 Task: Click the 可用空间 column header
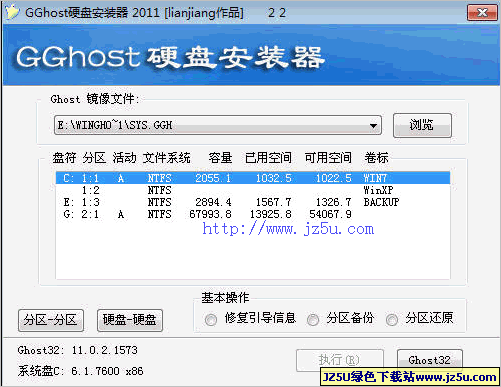pos(328,158)
